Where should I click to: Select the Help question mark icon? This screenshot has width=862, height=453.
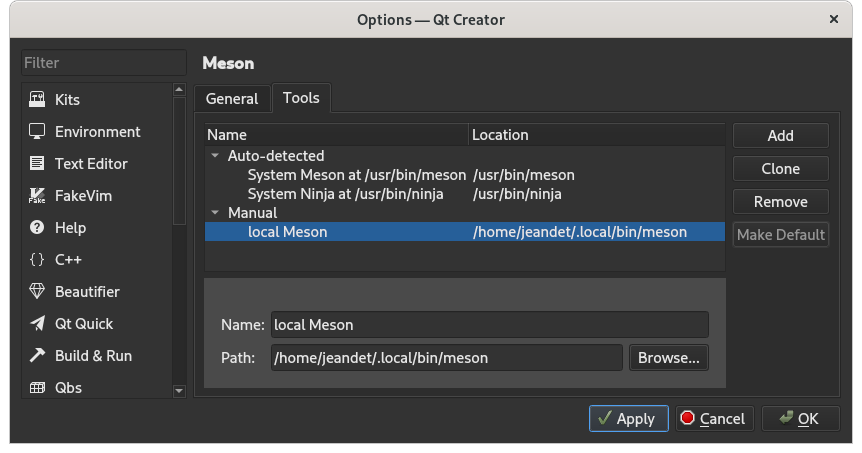tap(37, 228)
